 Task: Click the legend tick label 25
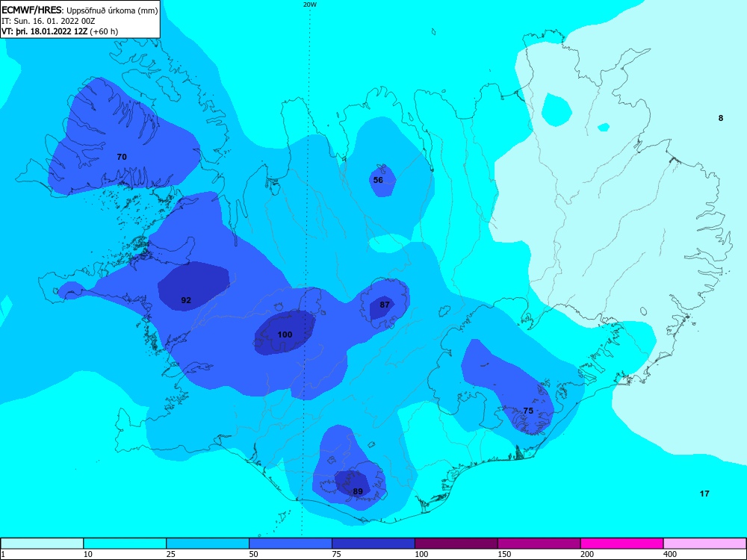[171, 554]
